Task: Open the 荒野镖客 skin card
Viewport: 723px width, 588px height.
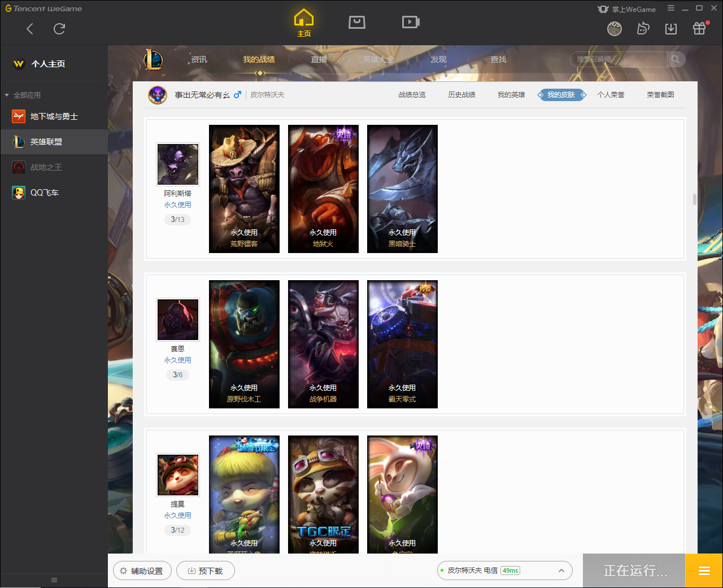Action: tap(244, 189)
